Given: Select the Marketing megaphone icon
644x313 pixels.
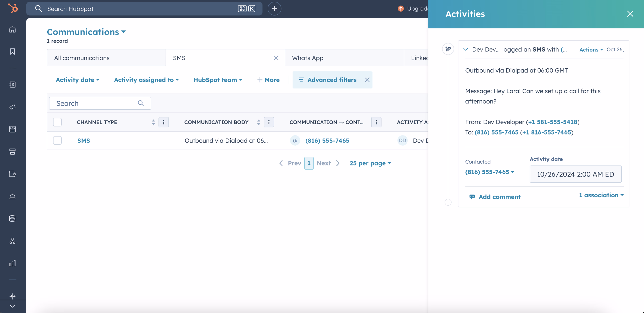Looking at the screenshot, I should coord(12,107).
